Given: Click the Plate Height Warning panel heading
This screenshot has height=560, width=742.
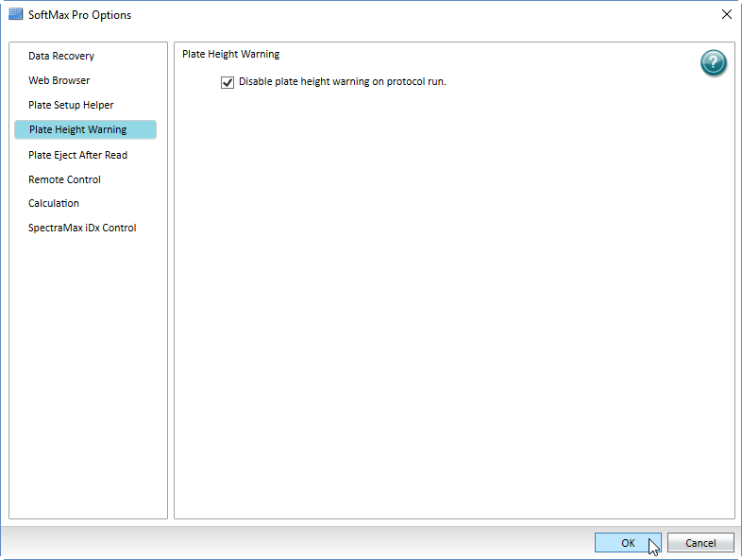Looking at the screenshot, I should (x=230, y=55).
